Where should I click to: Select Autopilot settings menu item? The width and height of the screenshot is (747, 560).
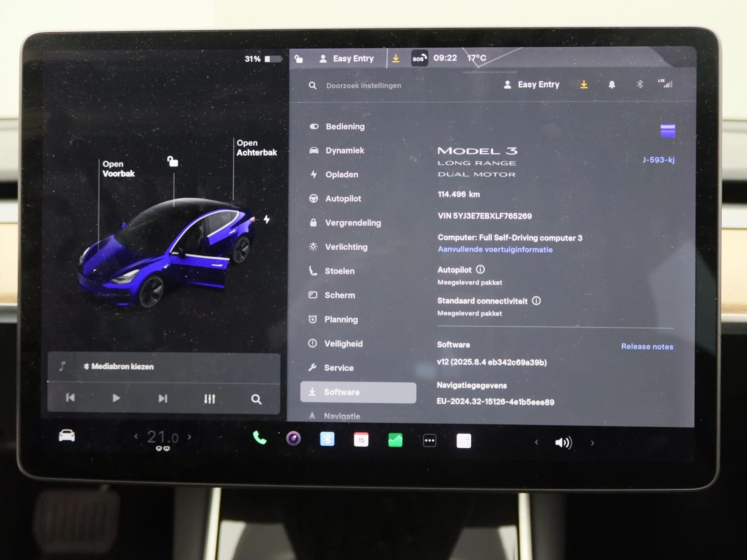pos(343,199)
